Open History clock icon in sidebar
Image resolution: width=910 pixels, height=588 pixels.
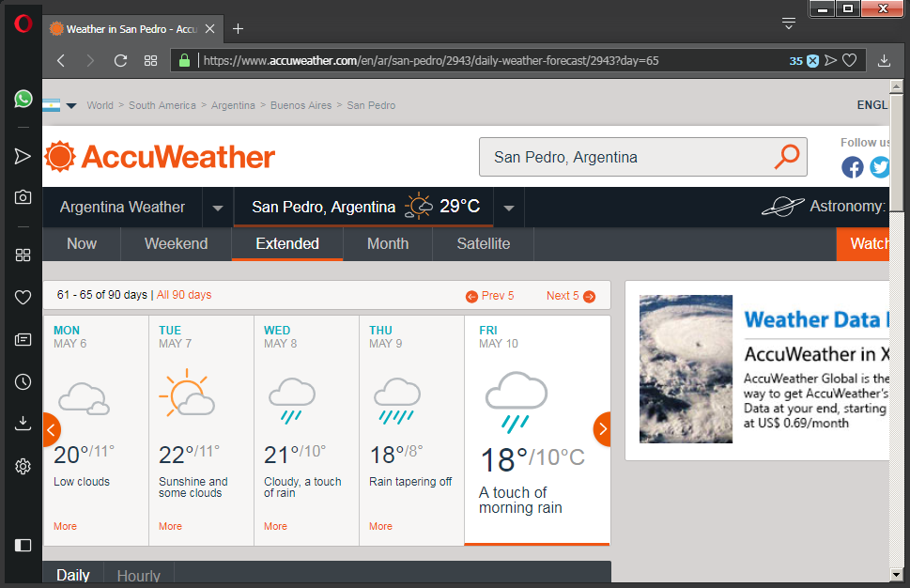tap(23, 382)
